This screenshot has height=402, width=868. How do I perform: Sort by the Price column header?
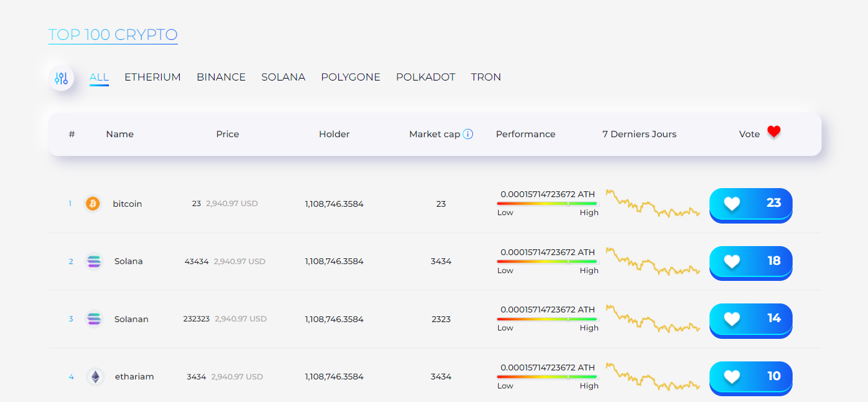[x=227, y=134]
